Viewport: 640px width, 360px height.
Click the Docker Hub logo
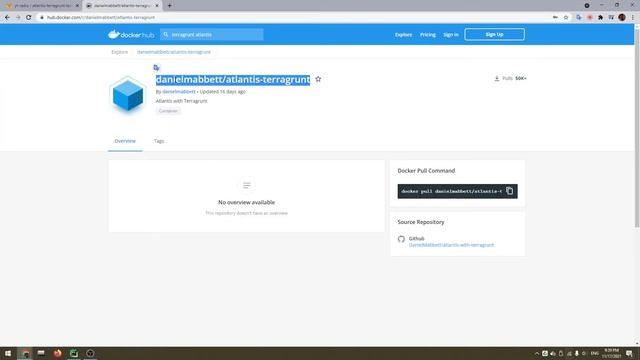coord(131,34)
